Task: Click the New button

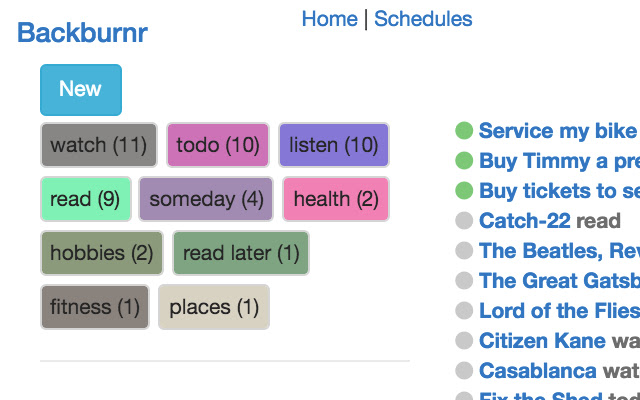Action: [81, 90]
